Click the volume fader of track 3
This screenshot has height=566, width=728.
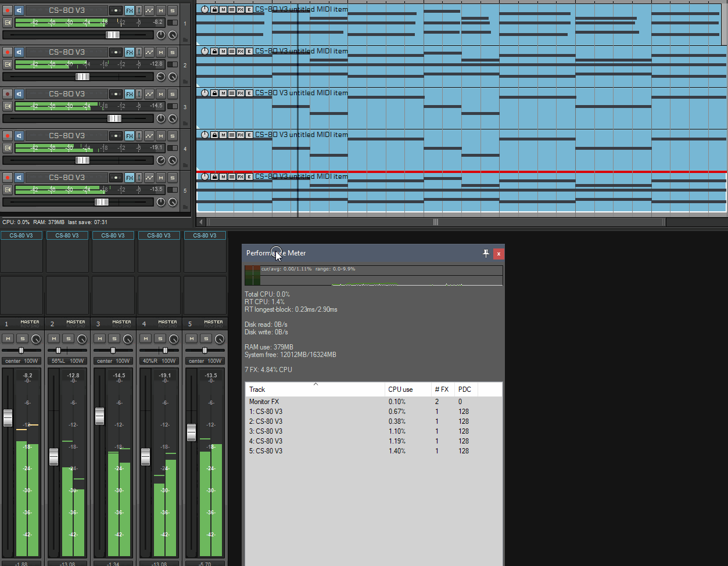click(114, 118)
